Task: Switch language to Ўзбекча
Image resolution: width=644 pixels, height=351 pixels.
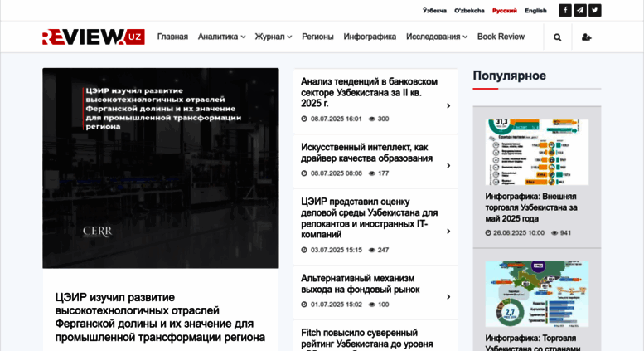Action: 434,11
